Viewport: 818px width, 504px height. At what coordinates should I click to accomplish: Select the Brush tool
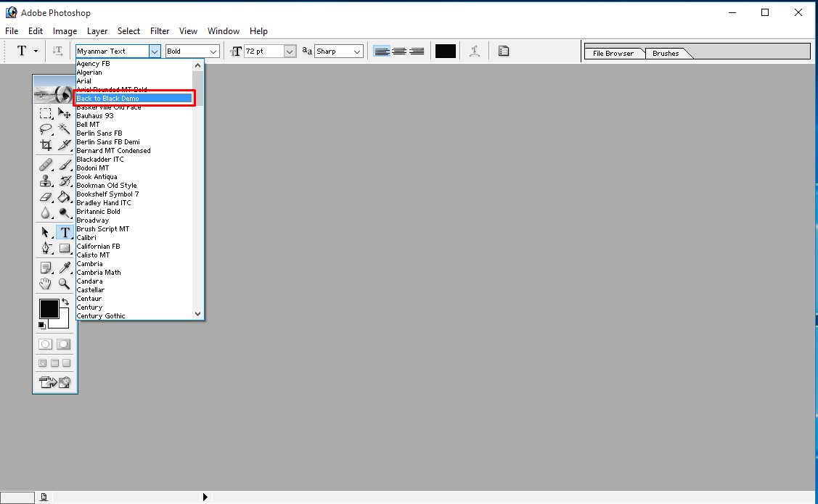pos(64,165)
